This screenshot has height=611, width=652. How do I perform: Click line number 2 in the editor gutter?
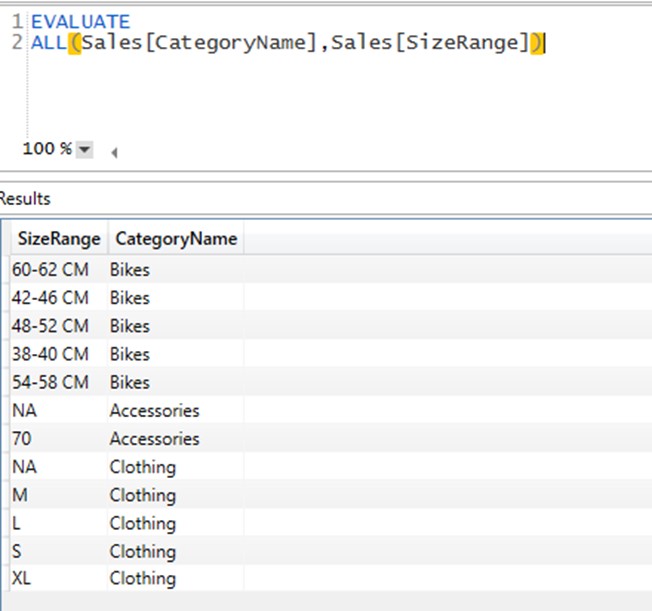[17, 42]
